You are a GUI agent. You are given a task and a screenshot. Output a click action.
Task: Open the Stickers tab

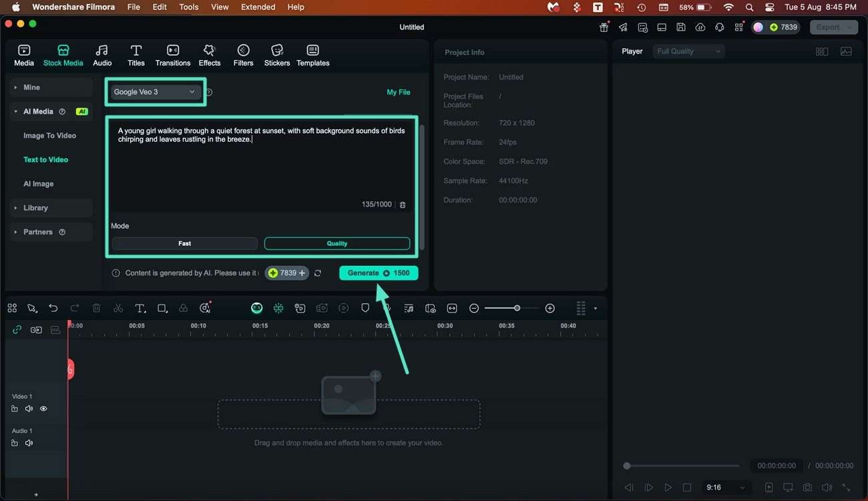(x=277, y=55)
